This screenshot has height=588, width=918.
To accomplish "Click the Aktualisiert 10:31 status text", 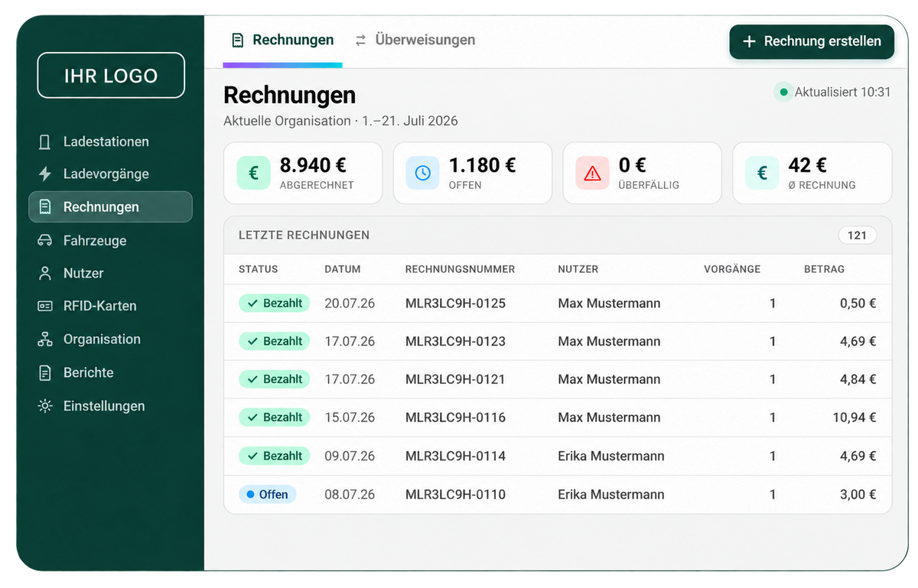I will point(842,93).
